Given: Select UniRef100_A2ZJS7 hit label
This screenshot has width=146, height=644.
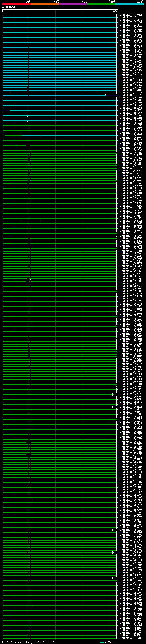Looking at the screenshot, I should pyautogui.click(x=131, y=93).
